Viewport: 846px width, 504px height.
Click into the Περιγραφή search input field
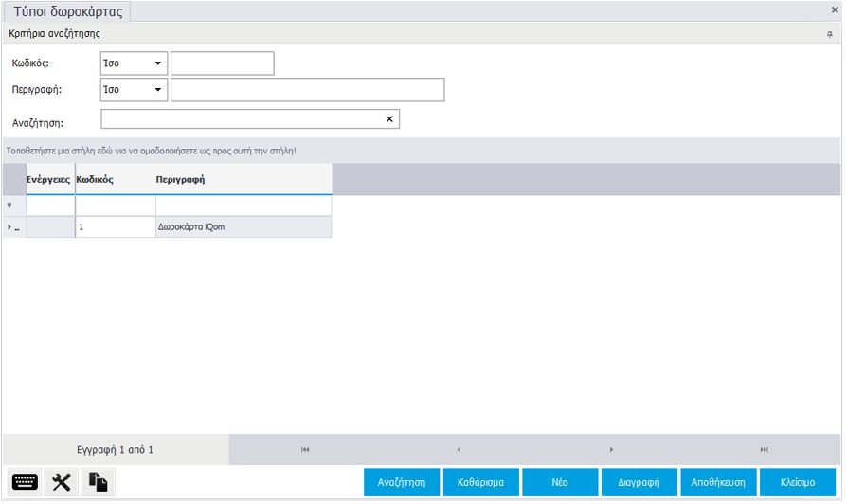point(307,90)
